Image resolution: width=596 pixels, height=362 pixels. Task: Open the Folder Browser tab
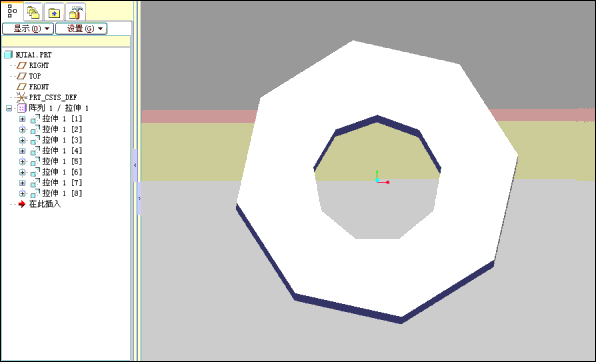tap(33, 12)
